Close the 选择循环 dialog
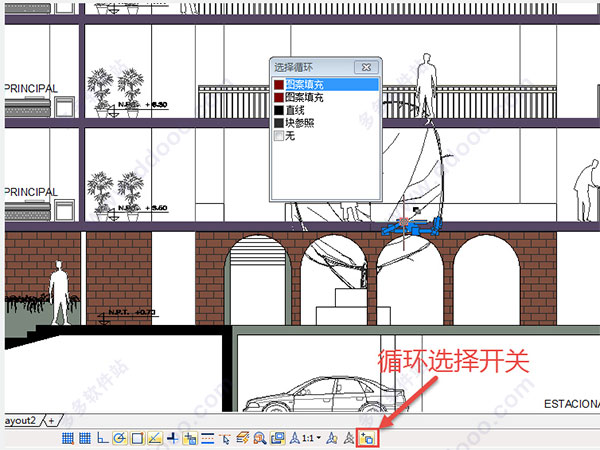 click(367, 66)
